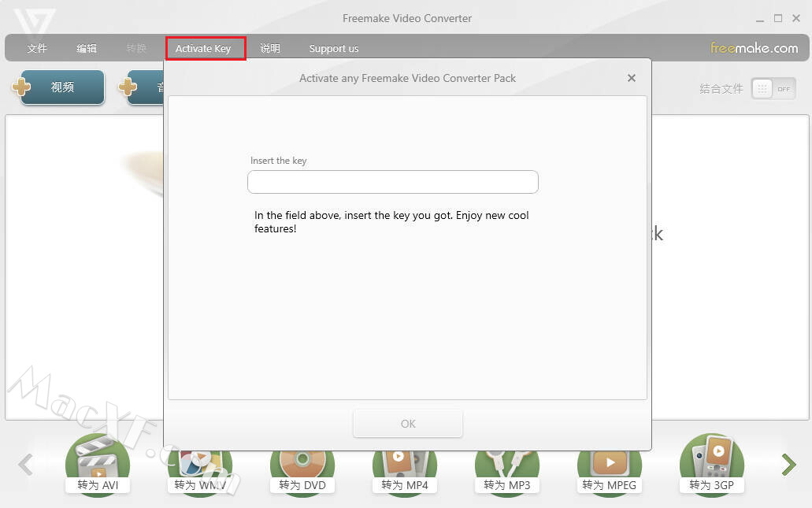Toggle the 结合文件 switch
Image resolution: width=812 pixels, height=508 pixels.
pyautogui.click(x=773, y=89)
